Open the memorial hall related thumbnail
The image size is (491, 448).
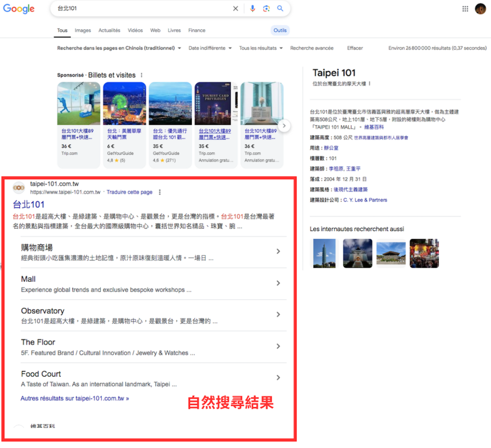tap(358, 253)
